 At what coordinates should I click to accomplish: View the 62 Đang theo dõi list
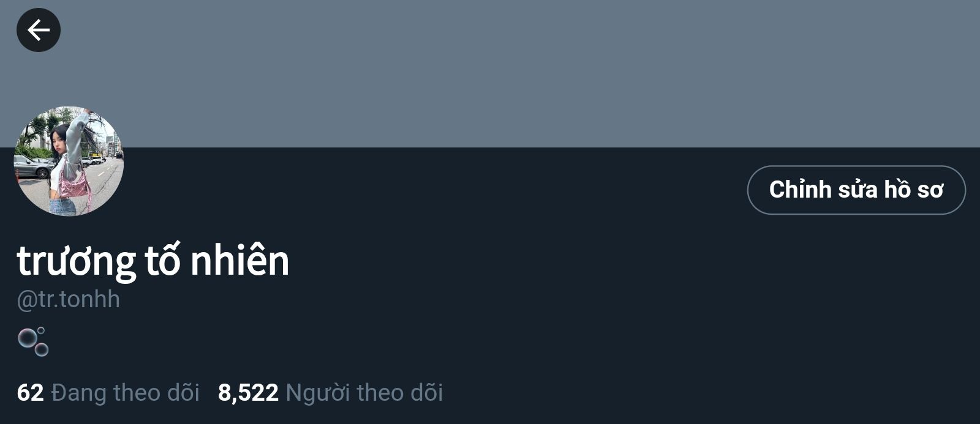108,393
